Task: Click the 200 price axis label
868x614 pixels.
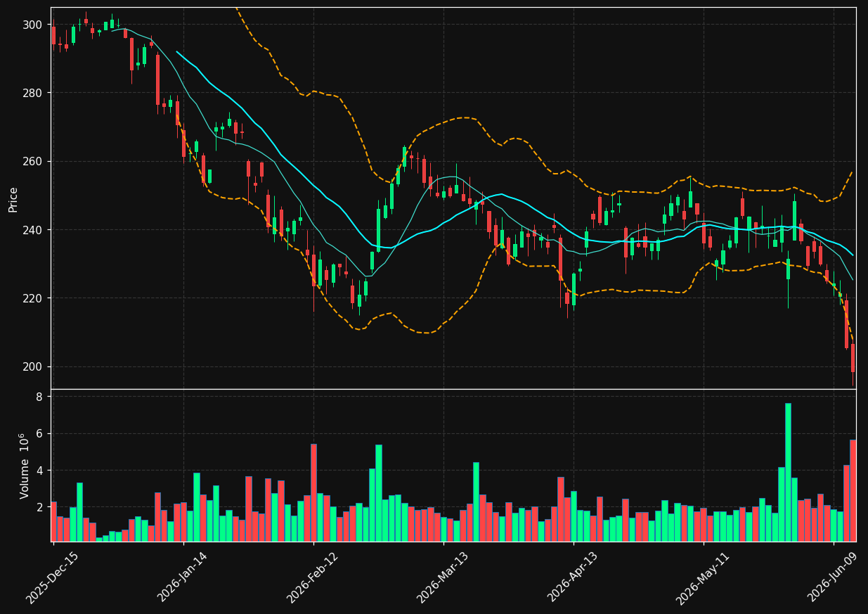Action: (x=34, y=366)
